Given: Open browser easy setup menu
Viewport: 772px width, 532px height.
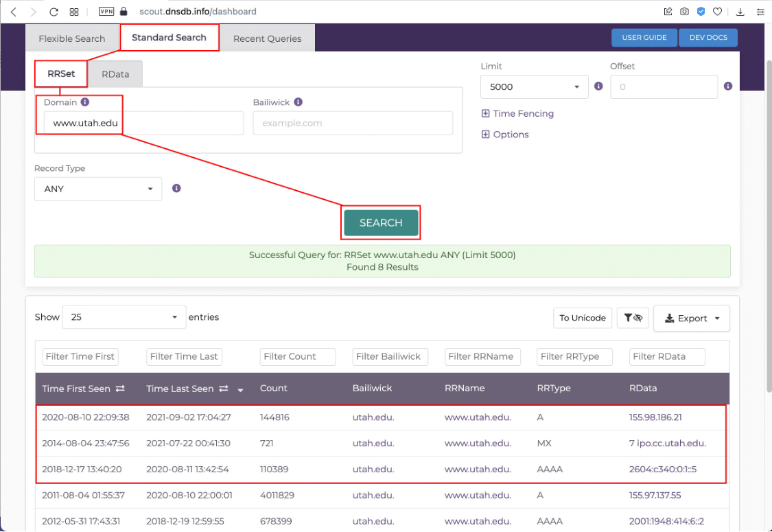Looking at the screenshot, I should coord(760,12).
